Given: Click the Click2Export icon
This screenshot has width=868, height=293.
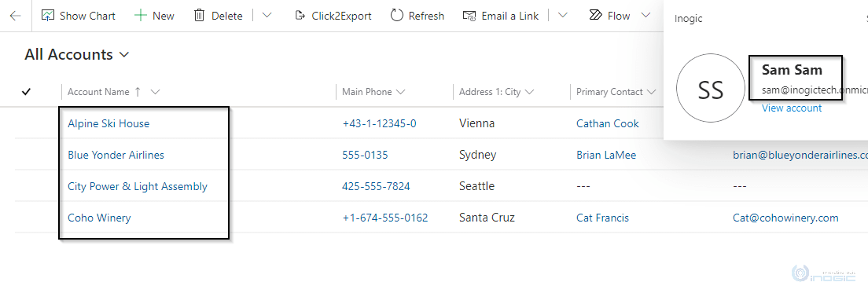Looking at the screenshot, I should (x=300, y=16).
